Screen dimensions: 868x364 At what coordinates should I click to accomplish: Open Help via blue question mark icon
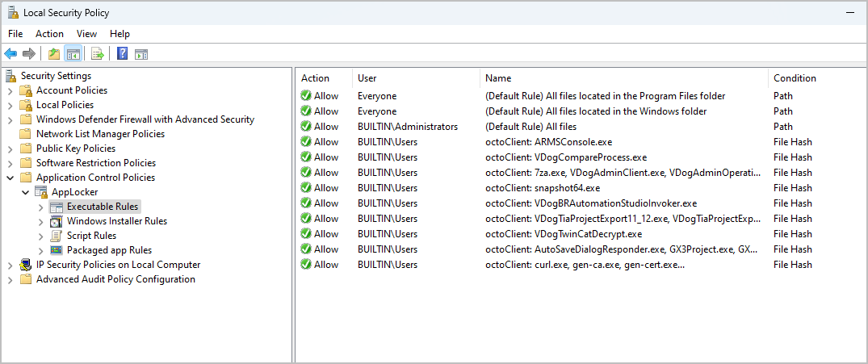click(122, 54)
